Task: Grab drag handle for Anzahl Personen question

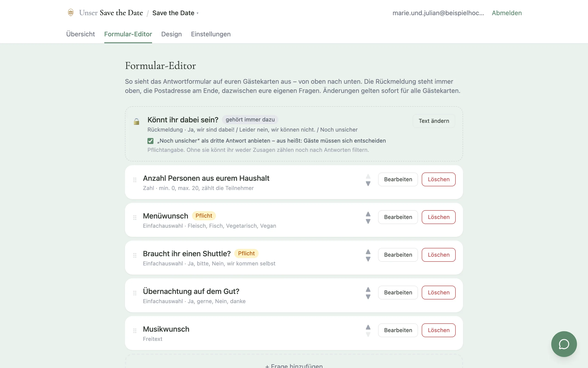Action: coord(135,180)
